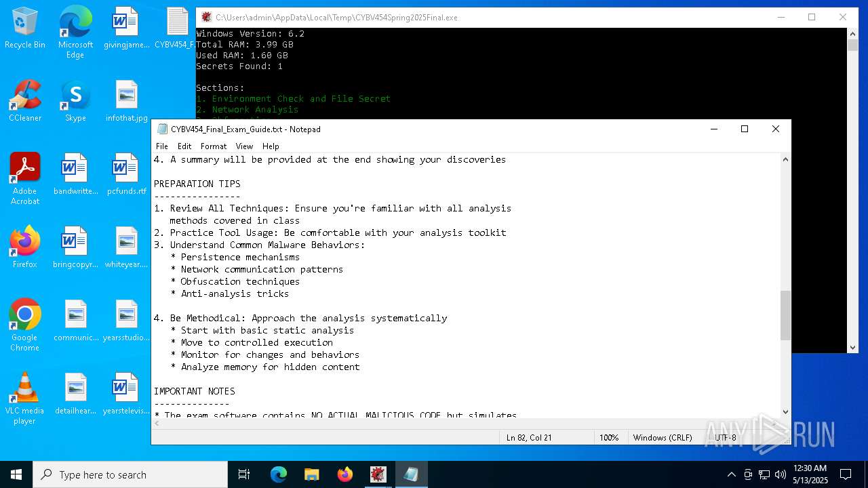Select infothat.jpg image file
Viewport: 868px width, 488px height.
tap(126, 102)
